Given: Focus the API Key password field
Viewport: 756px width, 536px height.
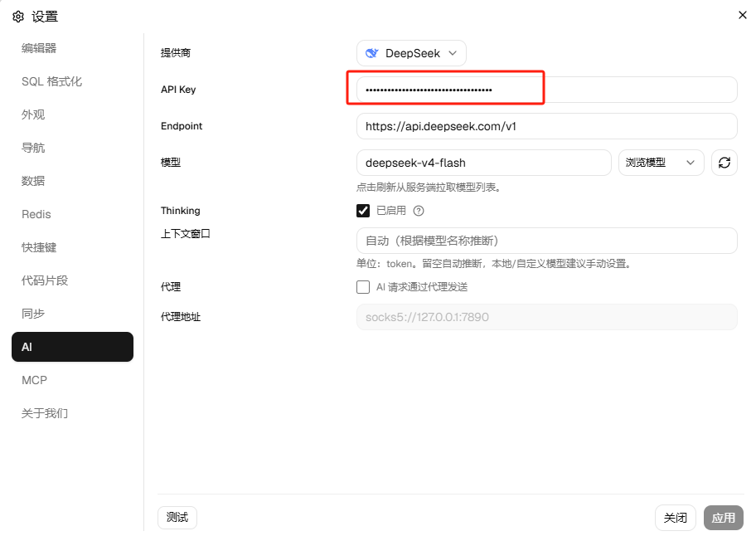Looking at the screenshot, I should click(x=547, y=90).
